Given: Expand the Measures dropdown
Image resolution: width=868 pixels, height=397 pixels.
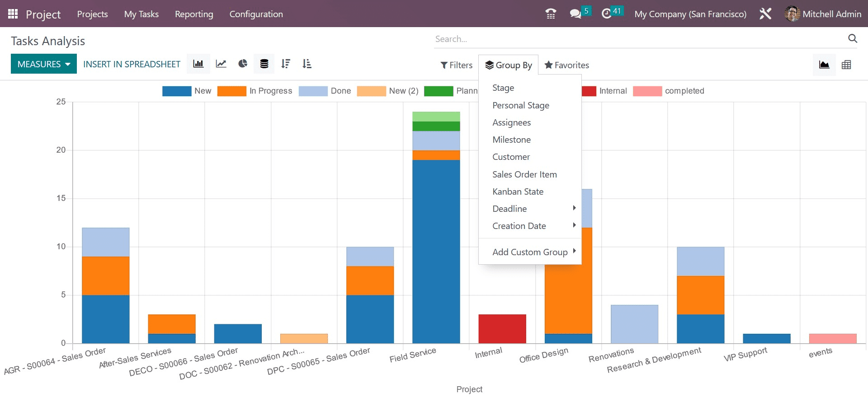Looking at the screenshot, I should tap(44, 64).
